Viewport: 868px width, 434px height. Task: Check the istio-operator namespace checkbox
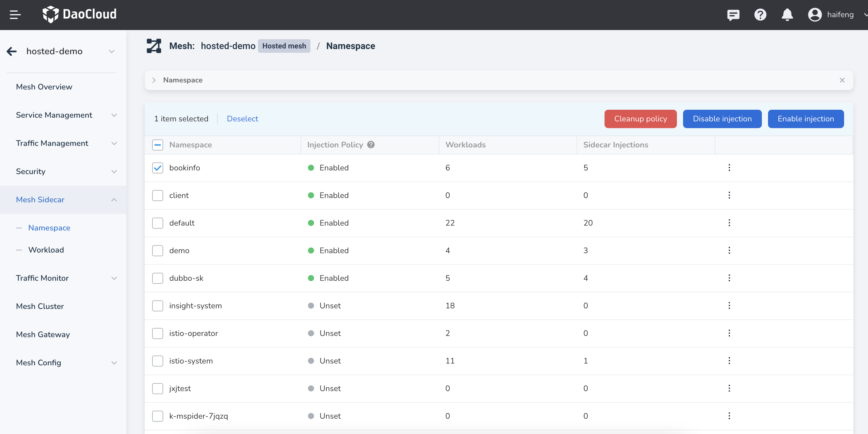coord(157,333)
